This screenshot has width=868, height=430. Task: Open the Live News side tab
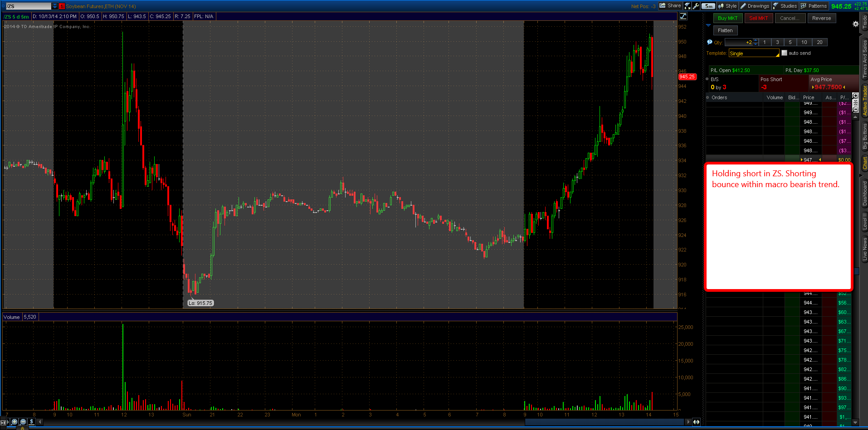click(x=864, y=249)
